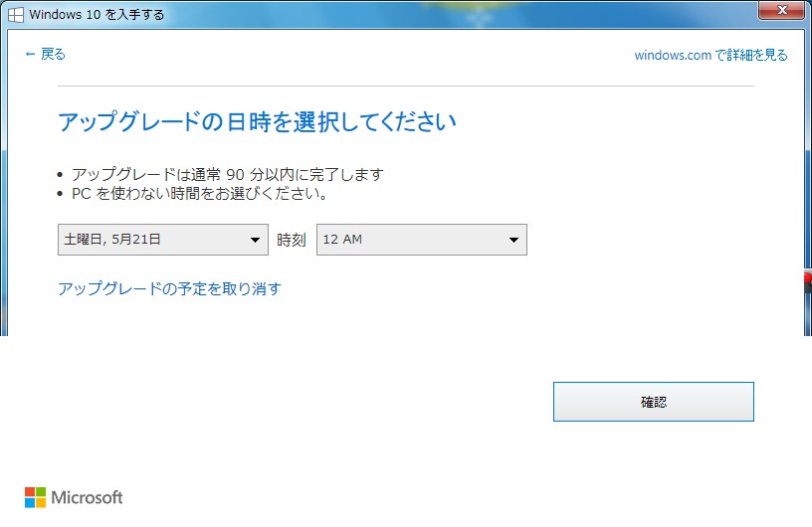Open the time dropdown showing 12 AM
This screenshot has width=812, height=527.
pyautogui.click(x=422, y=240)
